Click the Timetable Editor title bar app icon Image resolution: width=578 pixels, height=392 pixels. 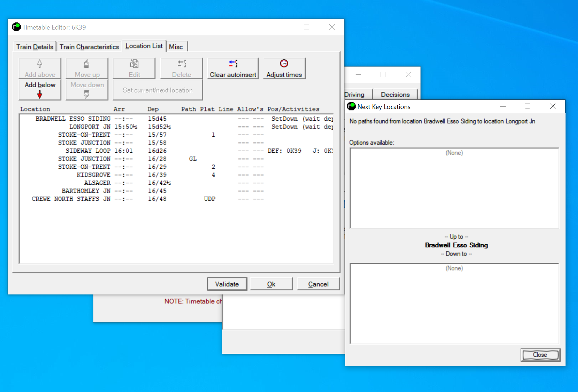click(16, 27)
